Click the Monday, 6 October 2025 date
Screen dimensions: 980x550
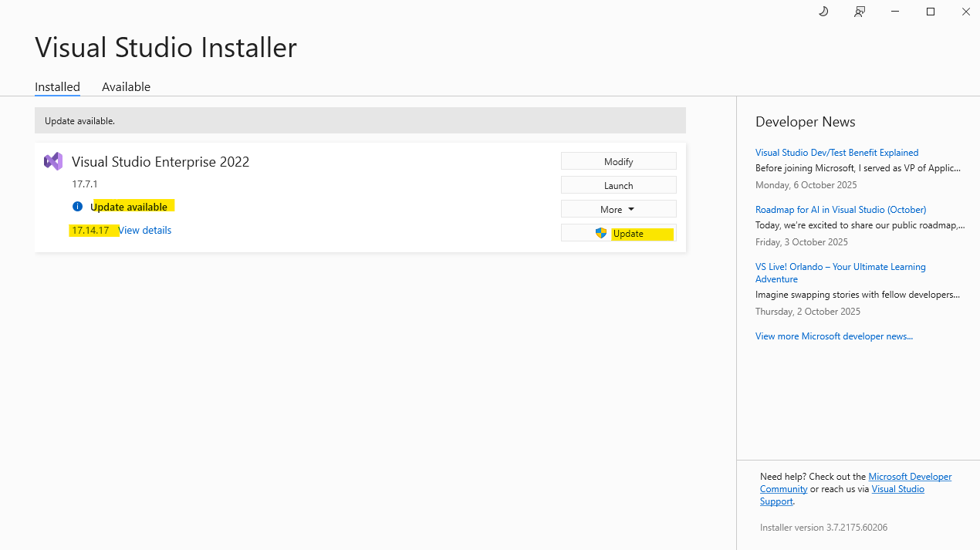806,185
